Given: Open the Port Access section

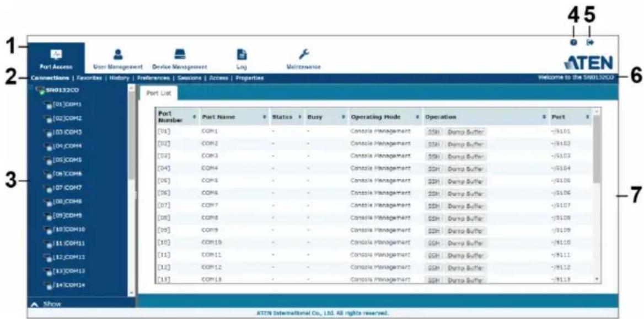Looking at the screenshot, I should [x=56, y=59].
